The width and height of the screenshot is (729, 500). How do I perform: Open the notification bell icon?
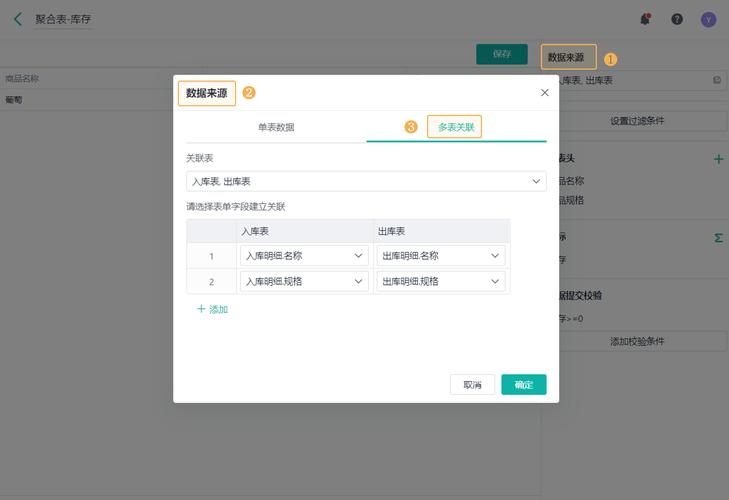pos(645,19)
